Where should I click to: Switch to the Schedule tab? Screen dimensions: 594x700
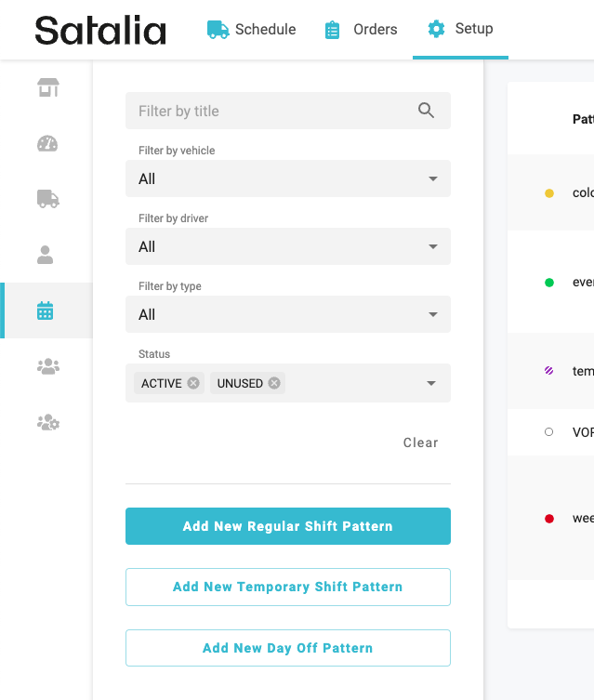click(251, 30)
